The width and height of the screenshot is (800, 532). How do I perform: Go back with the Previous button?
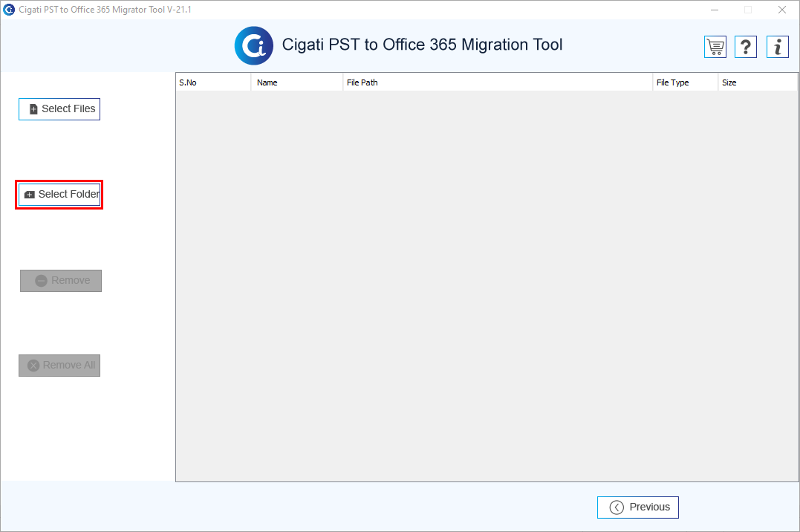coord(638,507)
